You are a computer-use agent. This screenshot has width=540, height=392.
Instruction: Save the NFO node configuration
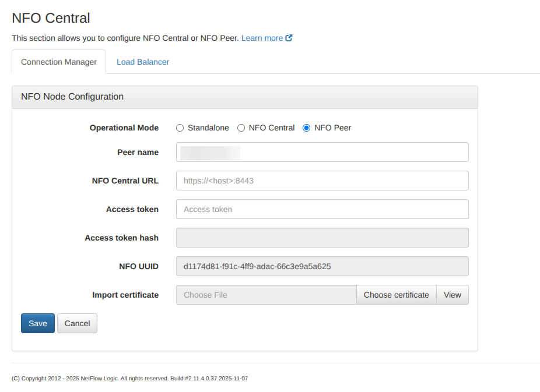click(x=38, y=323)
